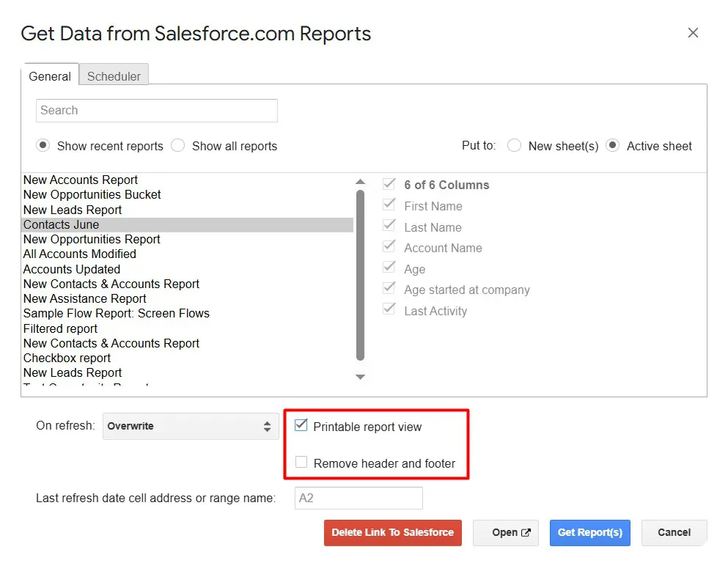
Task: Select New Opportunities Bucket report
Action: (x=92, y=195)
